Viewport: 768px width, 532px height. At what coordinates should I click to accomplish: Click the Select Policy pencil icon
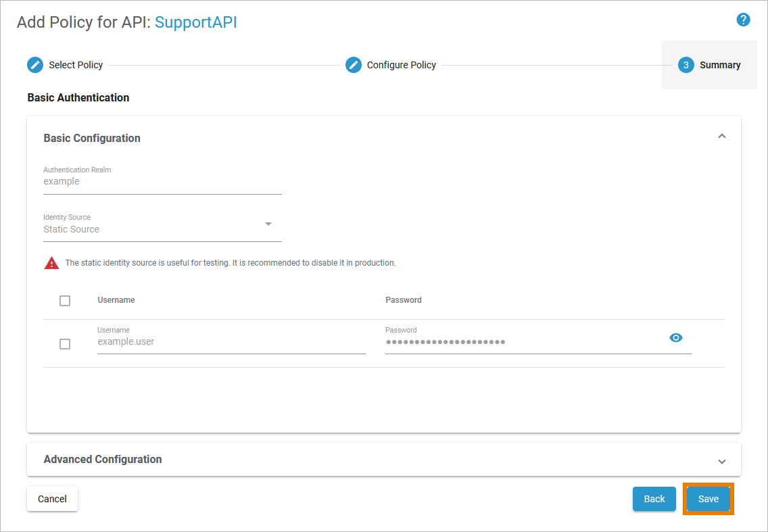click(35, 65)
